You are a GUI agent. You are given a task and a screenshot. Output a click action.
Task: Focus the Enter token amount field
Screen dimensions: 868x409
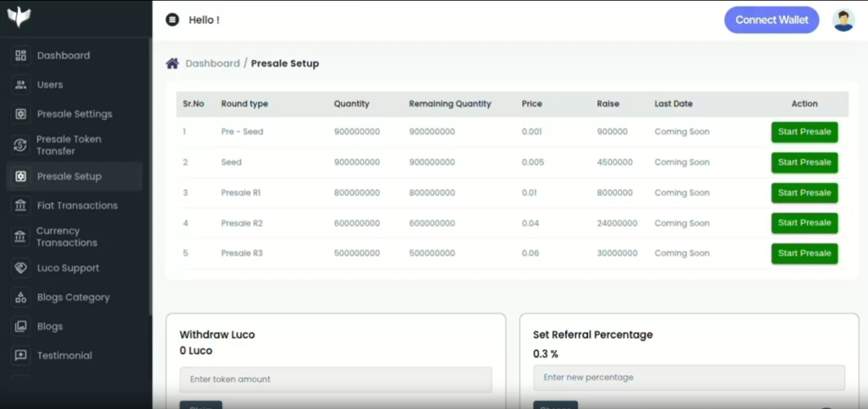[336, 379]
